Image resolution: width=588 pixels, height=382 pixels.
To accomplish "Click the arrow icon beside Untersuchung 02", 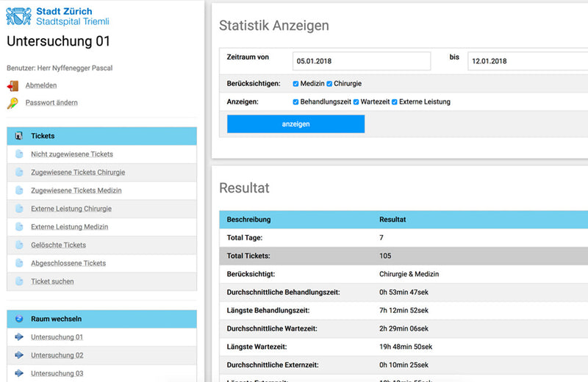I will click(19, 355).
